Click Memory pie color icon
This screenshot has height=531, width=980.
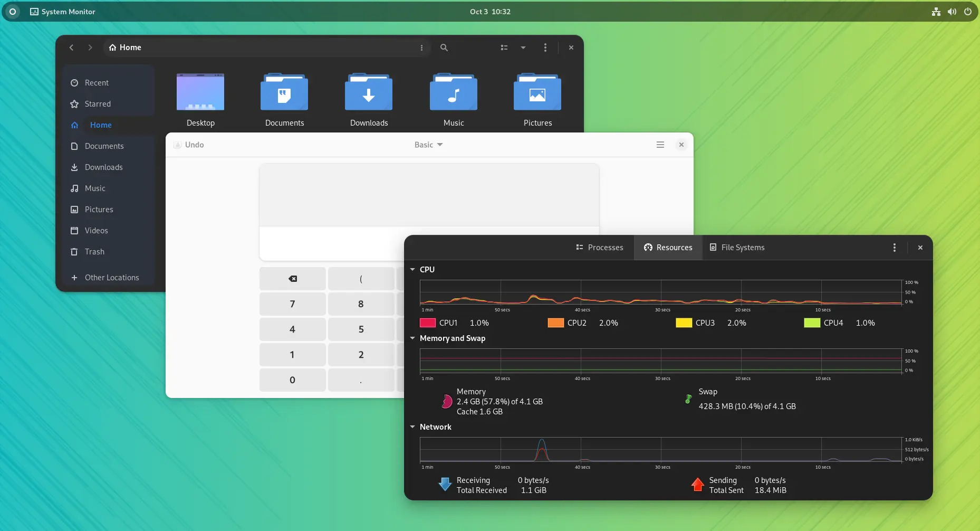pyautogui.click(x=447, y=402)
